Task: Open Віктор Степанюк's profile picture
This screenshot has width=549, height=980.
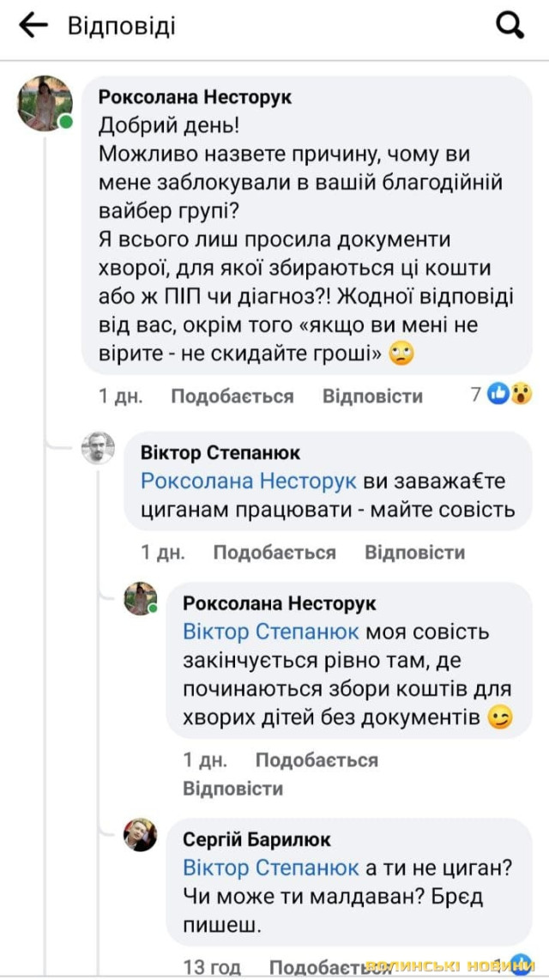Action: click(98, 448)
